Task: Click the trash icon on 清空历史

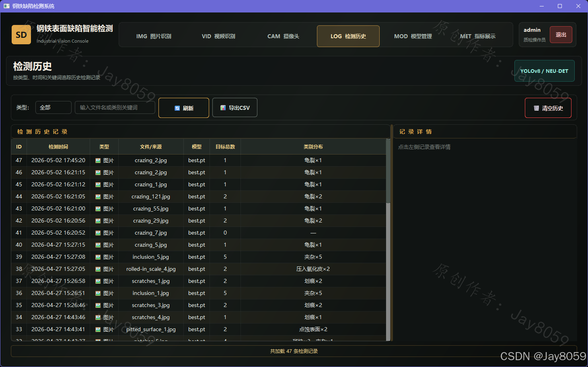Action: point(536,108)
